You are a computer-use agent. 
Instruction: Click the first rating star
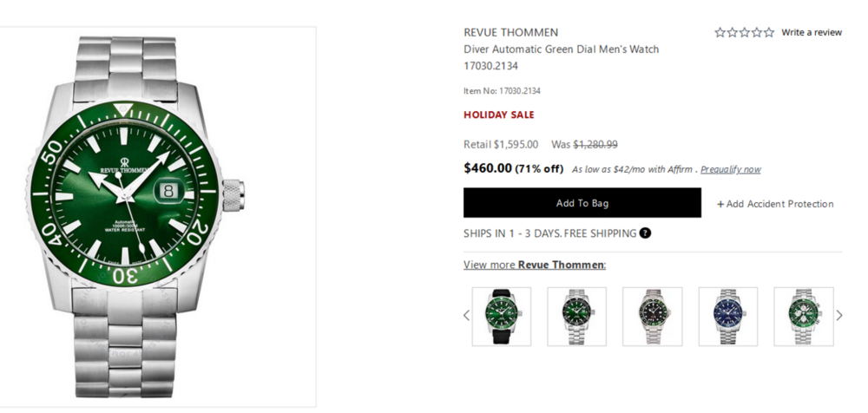(720, 33)
